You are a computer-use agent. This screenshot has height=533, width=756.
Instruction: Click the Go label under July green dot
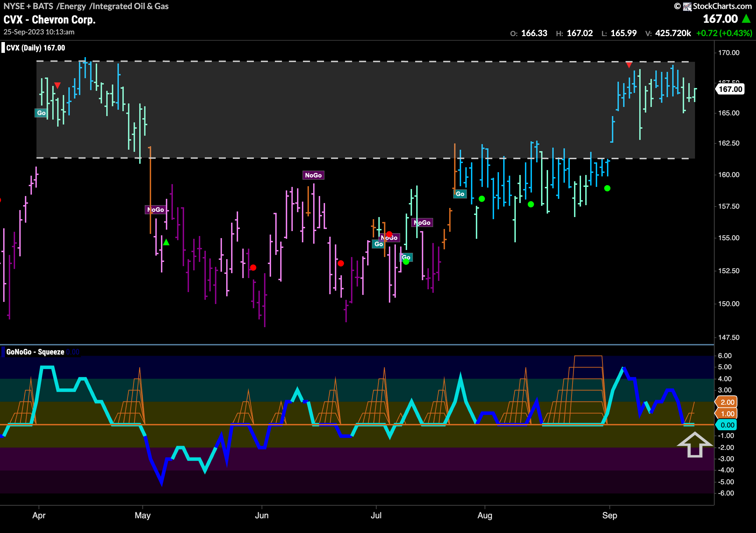pyautogui.click(x=406, y=257)
